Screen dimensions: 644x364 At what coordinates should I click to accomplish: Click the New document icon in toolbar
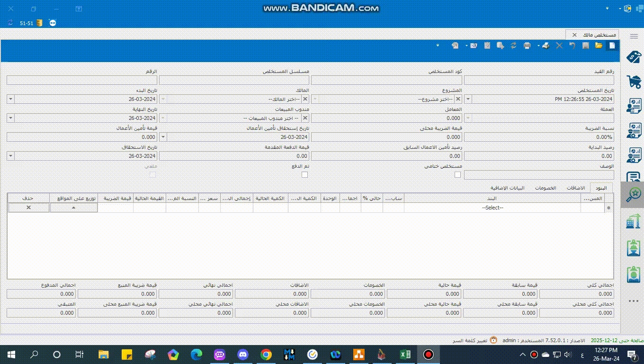tap(612, 45)
